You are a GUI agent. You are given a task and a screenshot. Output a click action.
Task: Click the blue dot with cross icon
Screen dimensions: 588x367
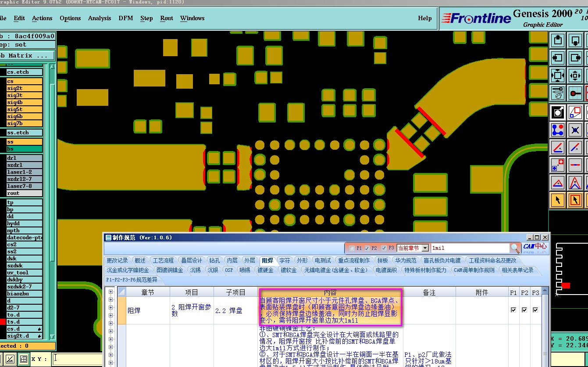click(x=575, y=130)
